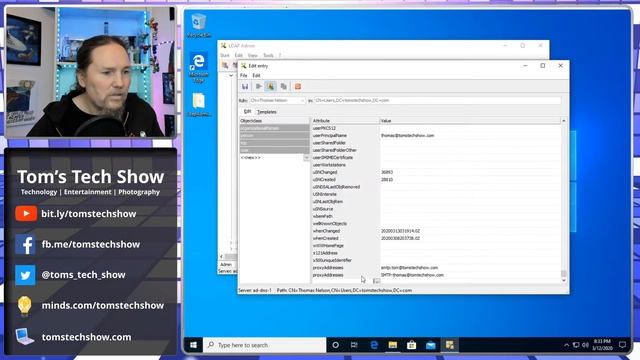
Task: Open the <<new>> object class dropdown
Action: point(306,158)
